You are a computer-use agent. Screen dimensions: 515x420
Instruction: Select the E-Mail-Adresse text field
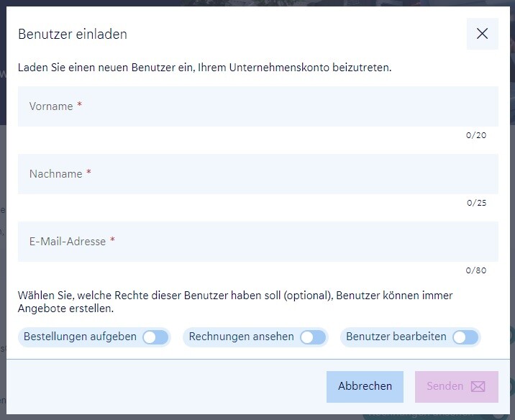coord(257,242)
